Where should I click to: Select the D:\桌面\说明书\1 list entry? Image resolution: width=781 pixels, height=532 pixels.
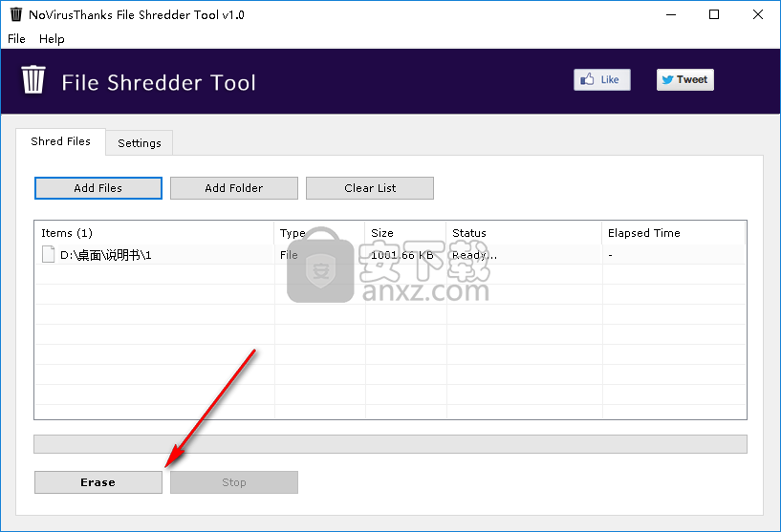[x=390, y=255]
